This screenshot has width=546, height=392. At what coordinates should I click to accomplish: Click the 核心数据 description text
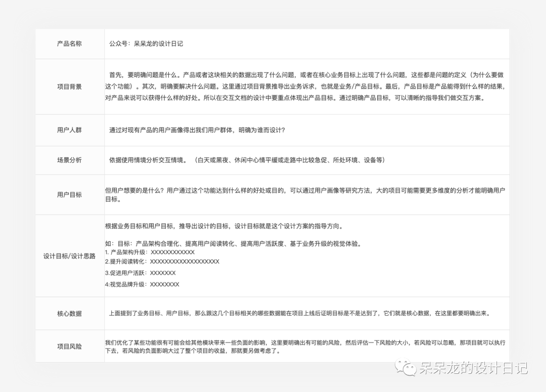tap(301, 313)
